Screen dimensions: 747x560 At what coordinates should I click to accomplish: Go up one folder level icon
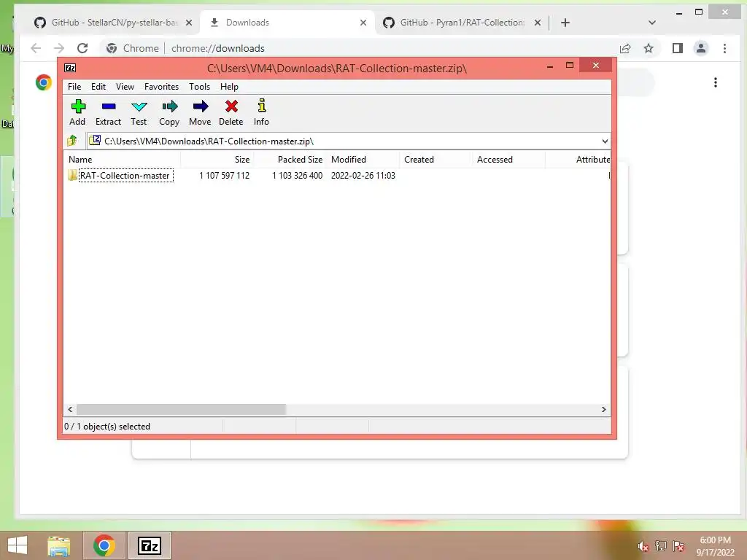pos(72,141)
